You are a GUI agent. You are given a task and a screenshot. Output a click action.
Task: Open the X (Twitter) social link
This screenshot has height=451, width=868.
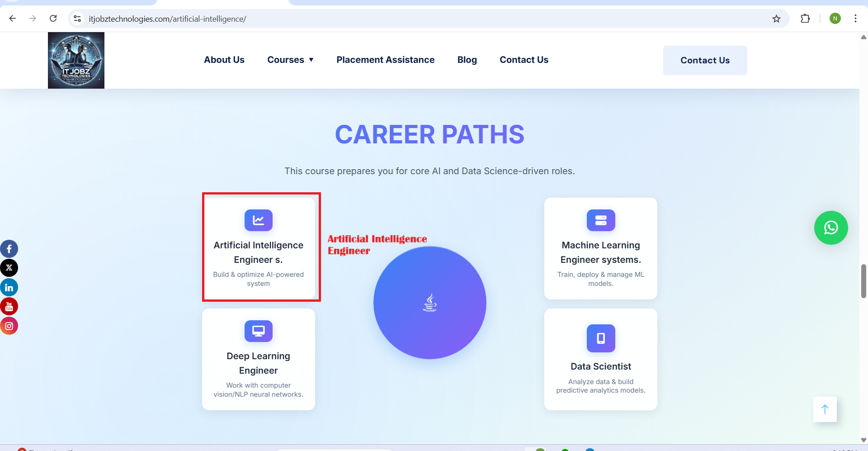pyautogui.click(x=9, y=268)
